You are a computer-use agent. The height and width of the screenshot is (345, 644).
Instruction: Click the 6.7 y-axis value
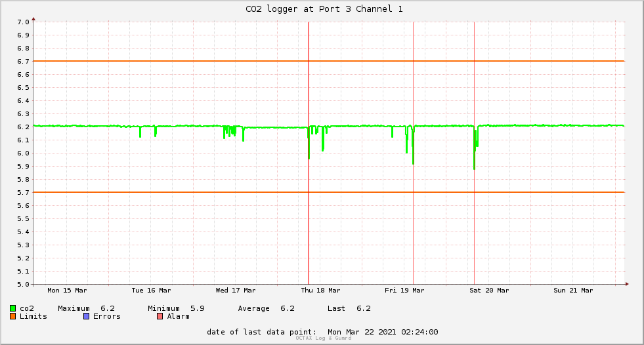click(x=24, y=62)
